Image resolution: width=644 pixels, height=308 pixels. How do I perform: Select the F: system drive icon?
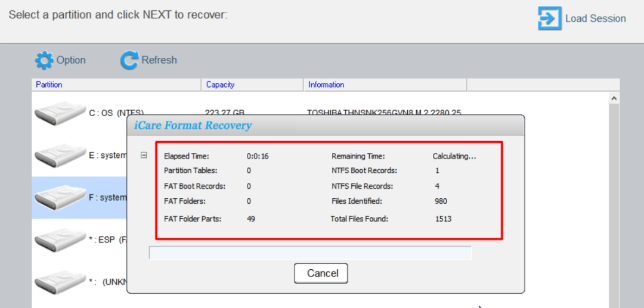point(60,198)
